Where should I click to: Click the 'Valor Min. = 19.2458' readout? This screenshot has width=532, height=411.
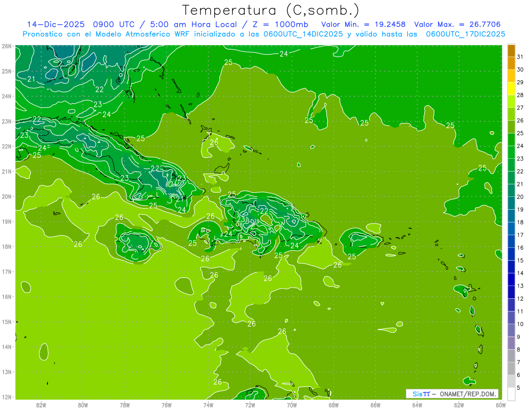click(x=364, y=24)
